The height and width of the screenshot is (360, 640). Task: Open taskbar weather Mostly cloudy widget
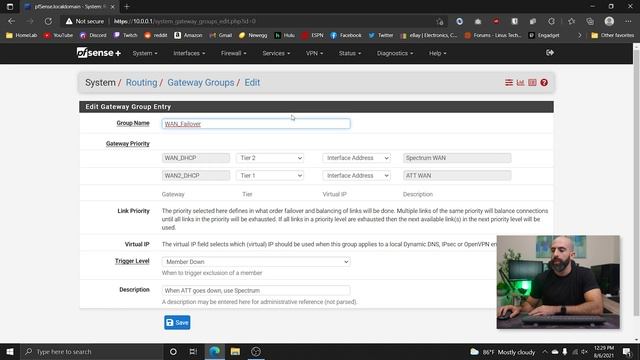(502, 351)
